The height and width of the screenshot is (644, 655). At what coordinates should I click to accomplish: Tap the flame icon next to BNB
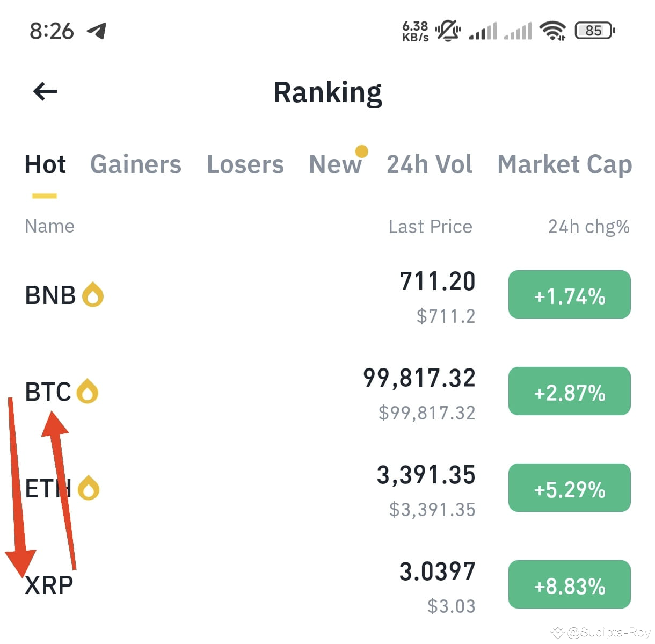click(93, 294)
